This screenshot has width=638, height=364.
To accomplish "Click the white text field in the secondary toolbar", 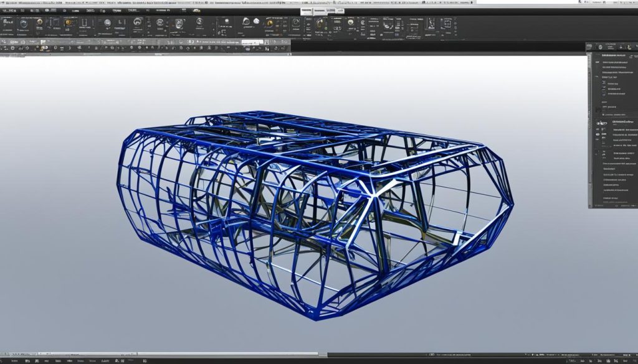I will [253, 42].
